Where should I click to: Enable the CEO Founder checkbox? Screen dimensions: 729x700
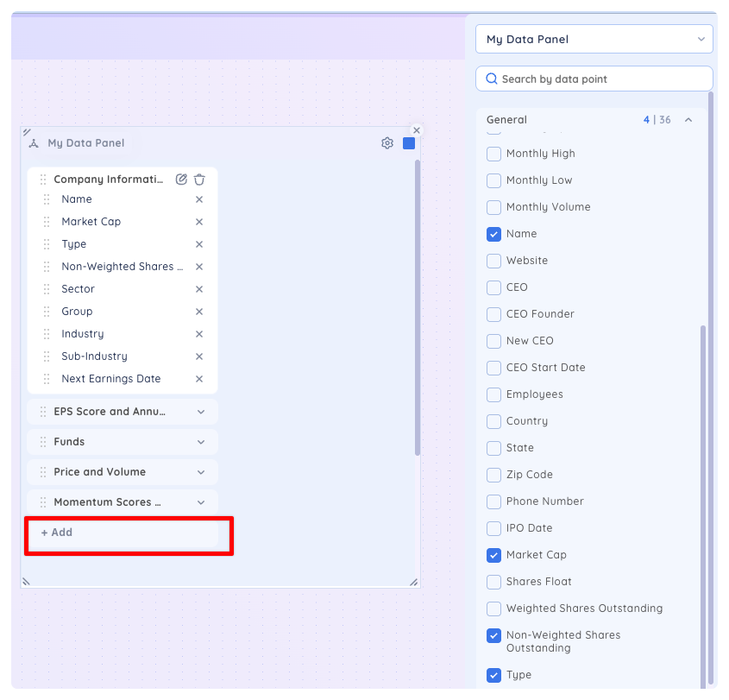click(493, 314)
